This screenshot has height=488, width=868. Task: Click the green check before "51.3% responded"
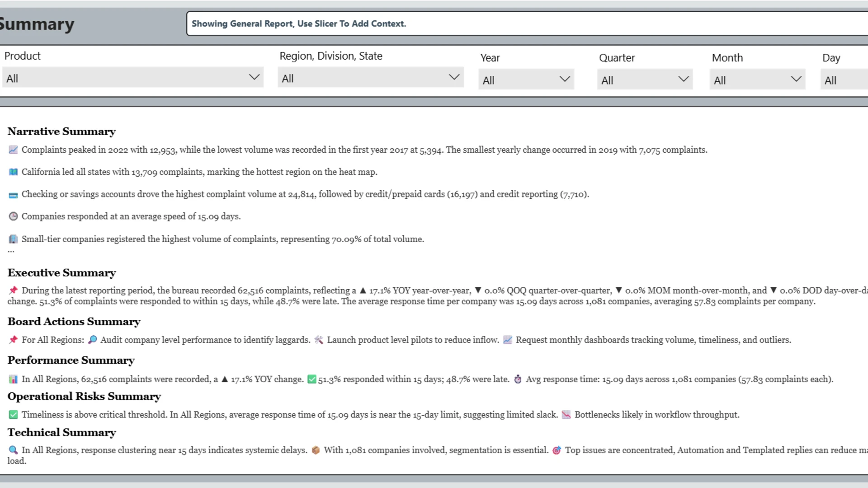point(311,379)
